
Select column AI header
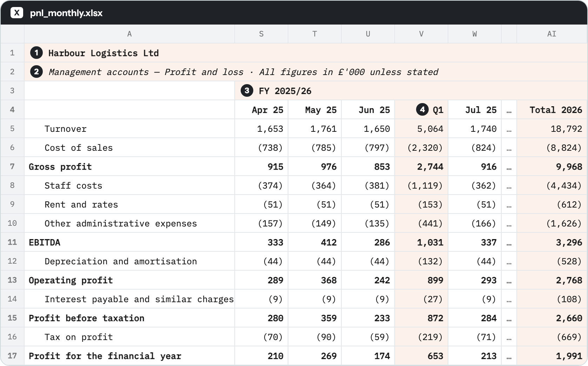552,34
